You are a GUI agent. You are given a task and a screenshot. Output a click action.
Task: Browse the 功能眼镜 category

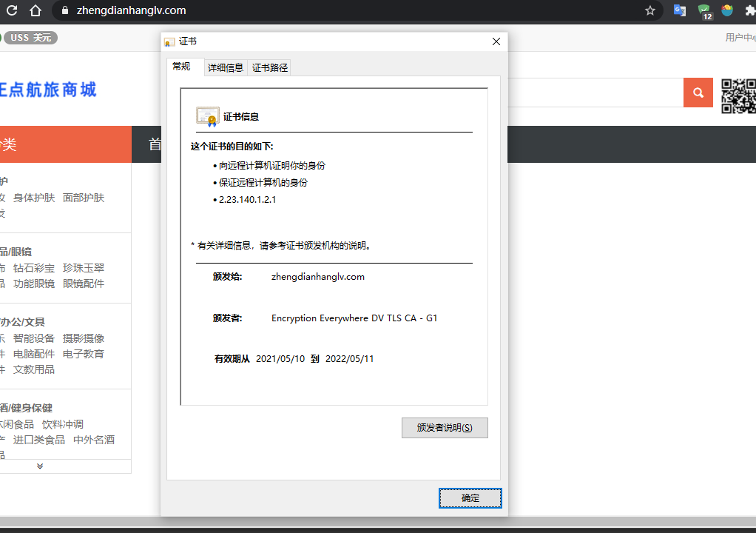pyautogui.click(x=34, y=284)
